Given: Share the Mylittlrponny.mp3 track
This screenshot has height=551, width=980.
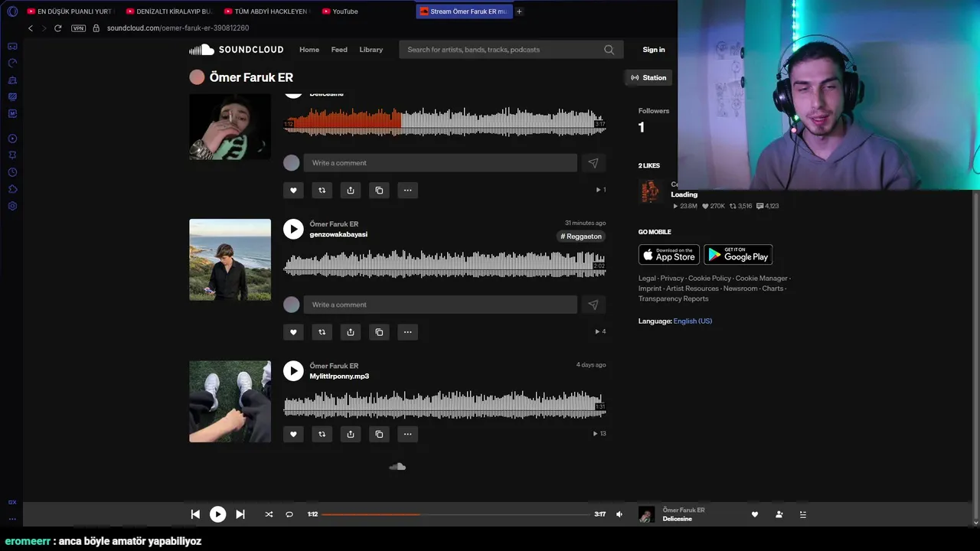Looking at the screenshot, I should [351, 434].
